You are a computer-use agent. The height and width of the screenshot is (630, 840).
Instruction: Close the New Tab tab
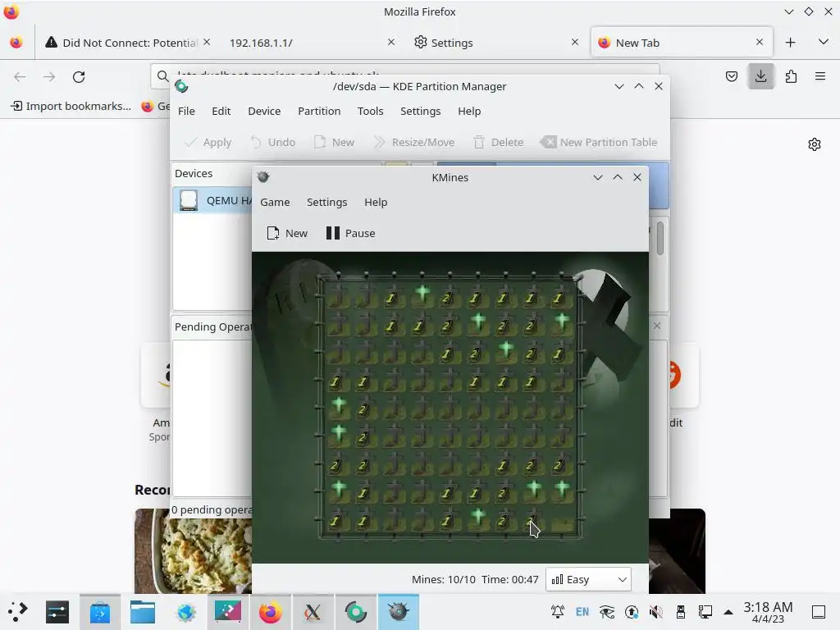759,42
